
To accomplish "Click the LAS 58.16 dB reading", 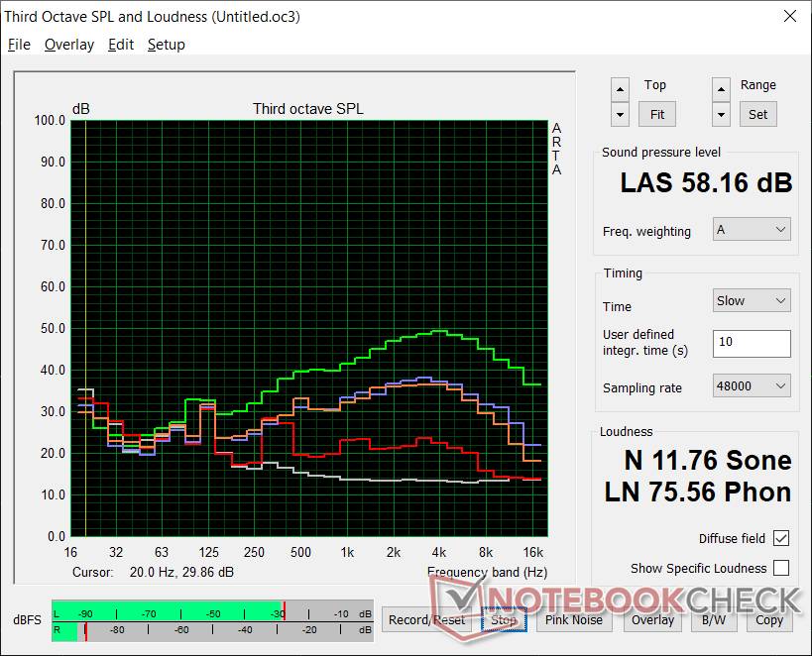I will click(706, 182).
